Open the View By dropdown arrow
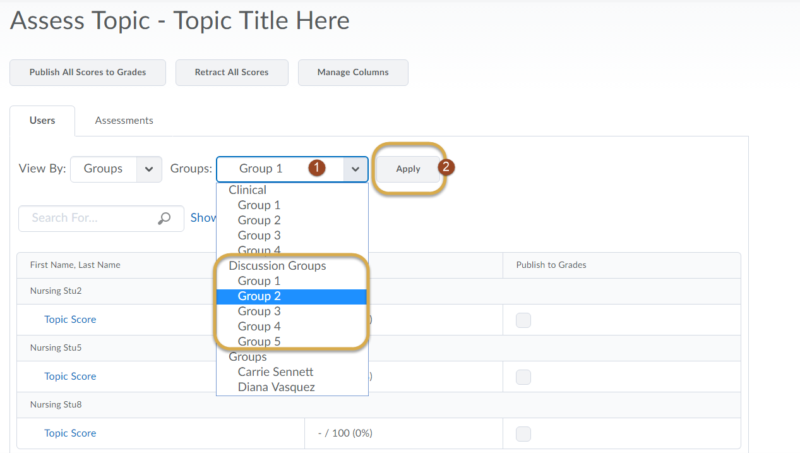The height and width of the screenshot is (453, 800). click(149, 169)
